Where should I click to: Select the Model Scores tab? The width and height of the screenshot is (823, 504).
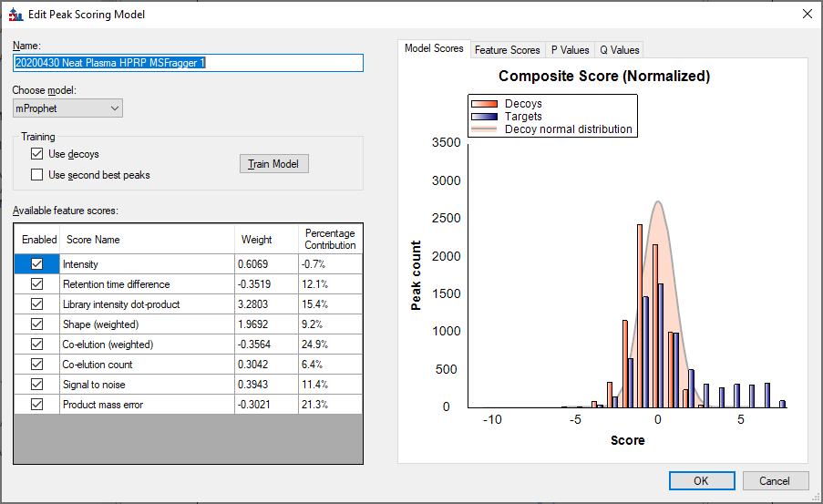coord(434,49)
